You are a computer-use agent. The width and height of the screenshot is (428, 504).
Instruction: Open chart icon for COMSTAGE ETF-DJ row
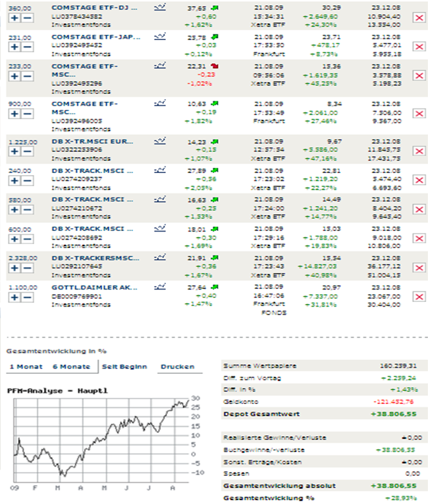tap(160, 7)
